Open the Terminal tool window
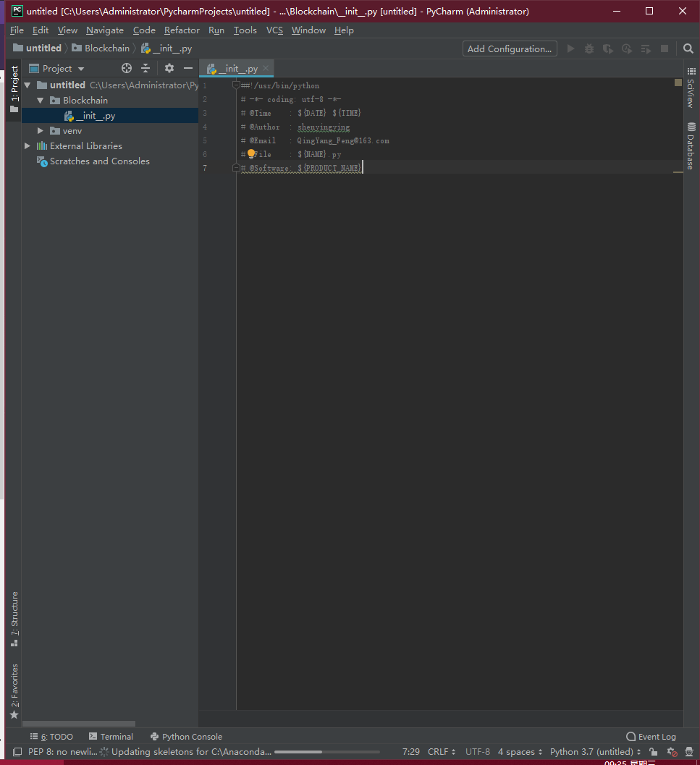This screenshot has height=765, width=700. tap(111, 737)
